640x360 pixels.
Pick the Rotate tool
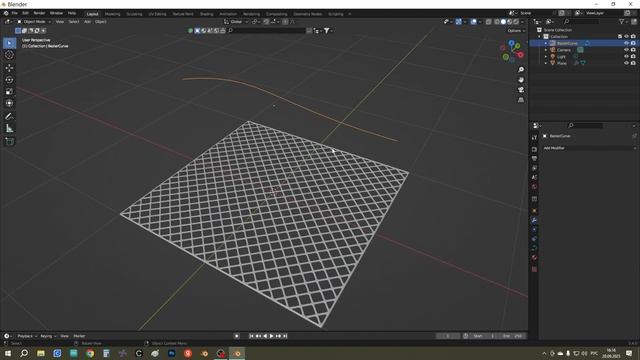click(9, 80)
